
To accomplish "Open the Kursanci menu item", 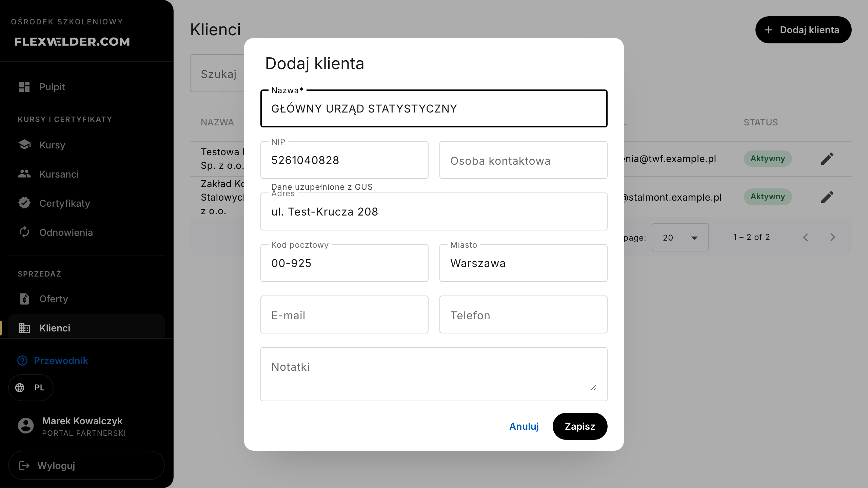I will coord(86,174).
